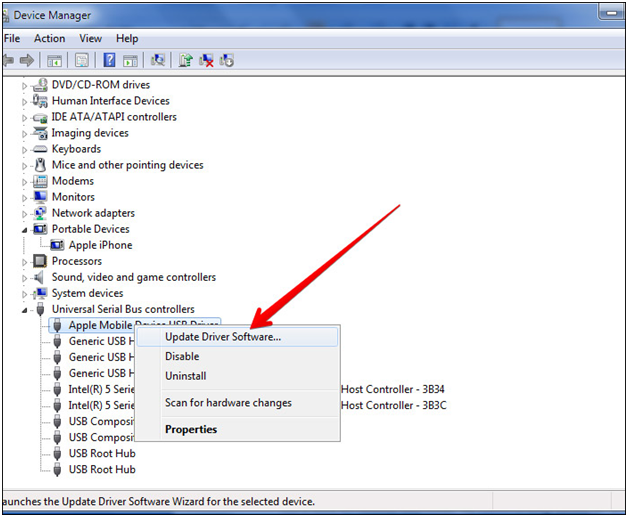Select the Apple iPhone device

100,245
